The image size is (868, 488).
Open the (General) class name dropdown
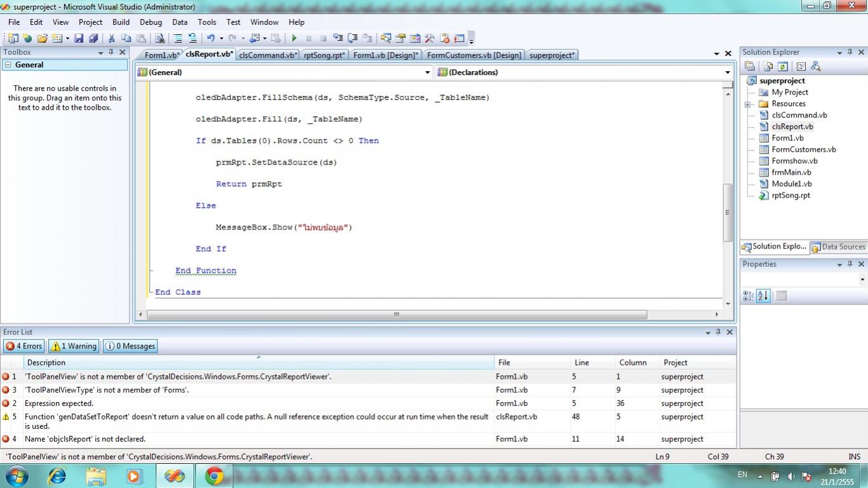[428, 72]
